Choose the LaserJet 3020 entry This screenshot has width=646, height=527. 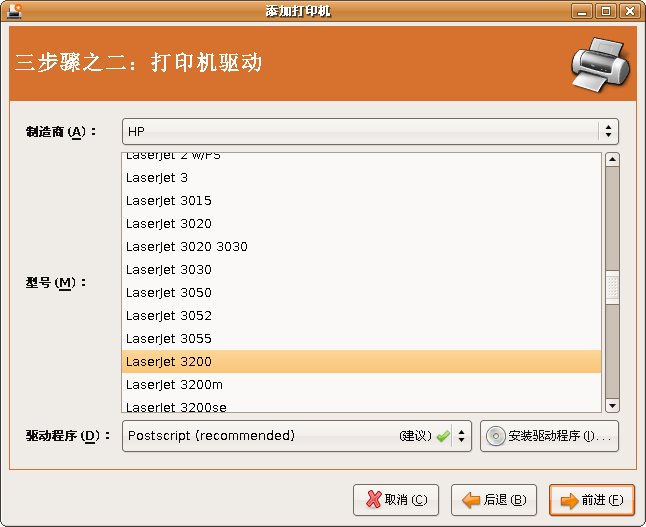pyautogui.click(x=361, y=224)
